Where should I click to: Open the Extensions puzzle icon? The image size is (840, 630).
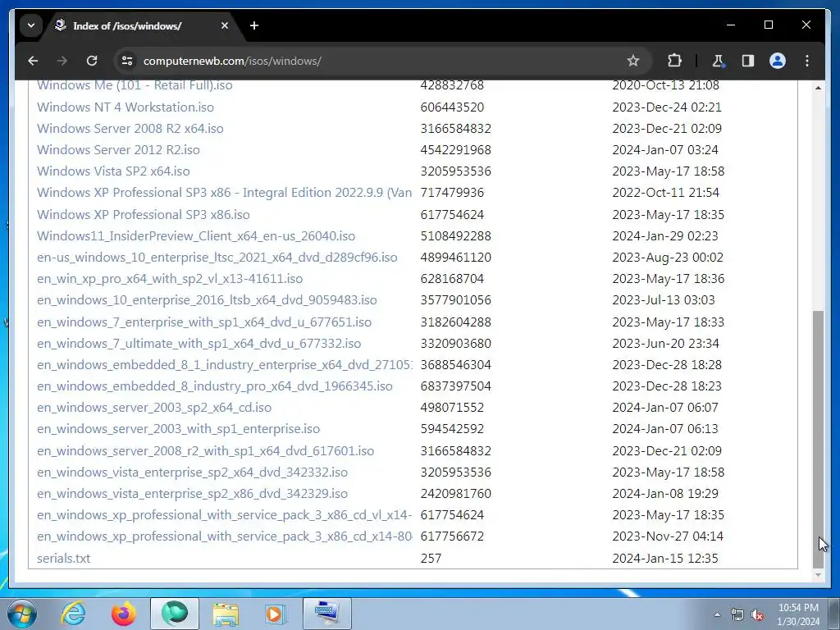coord(674,61)
